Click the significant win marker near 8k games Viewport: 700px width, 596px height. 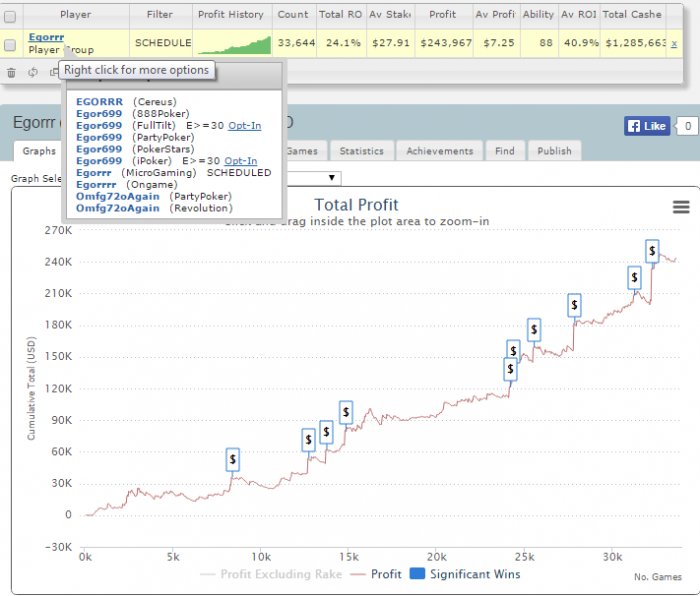(x=233, y=459)
